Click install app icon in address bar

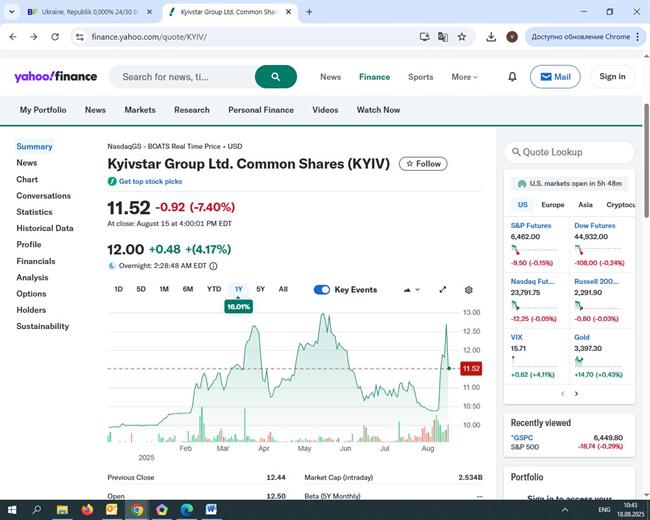tap(424, 37)
